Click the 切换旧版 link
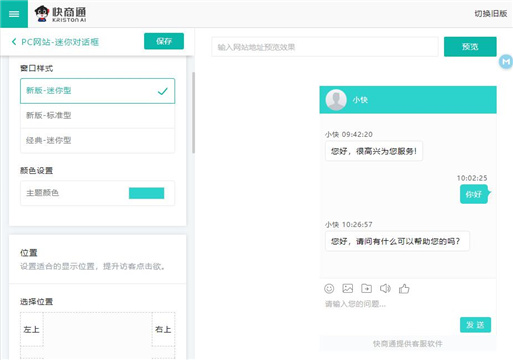Image resolution: width=513 pixels, height=360 pixels. coord(491,14)
